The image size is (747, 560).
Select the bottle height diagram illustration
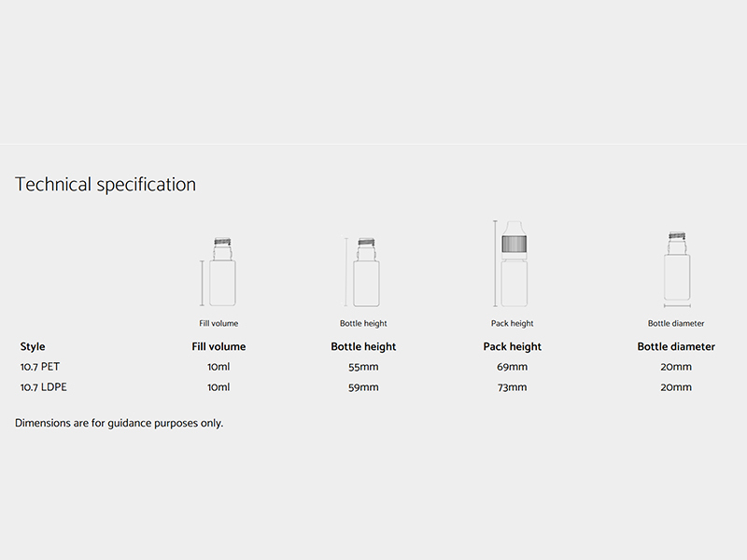pos(362,271)
